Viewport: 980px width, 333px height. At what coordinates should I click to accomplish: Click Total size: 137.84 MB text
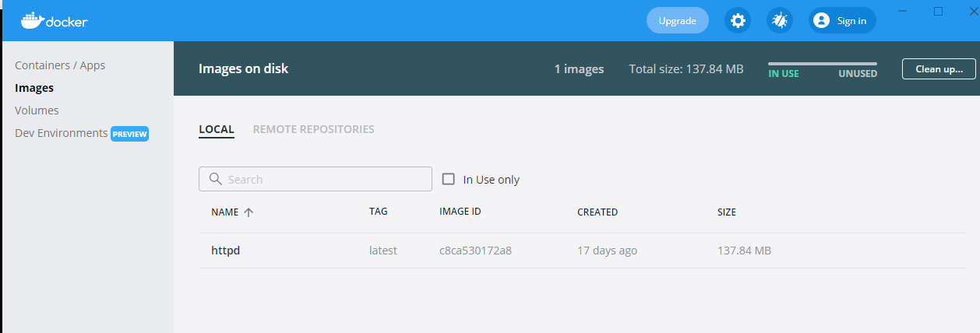(x=686, y=68)
